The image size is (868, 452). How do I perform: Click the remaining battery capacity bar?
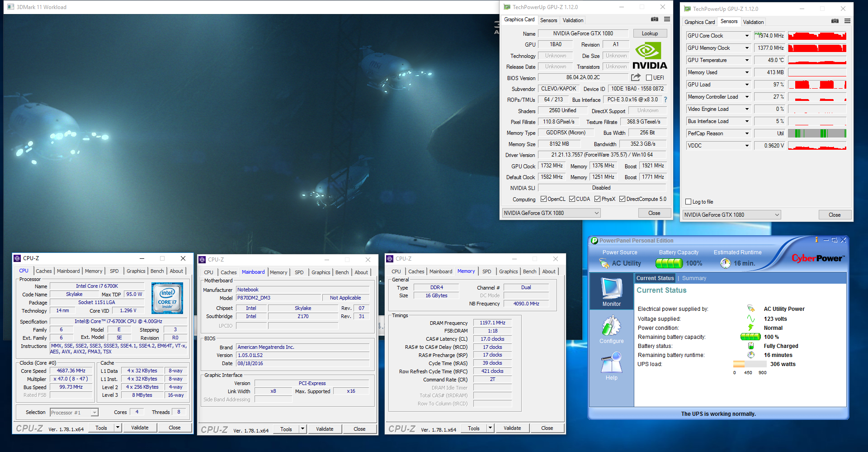coord(750,337)
